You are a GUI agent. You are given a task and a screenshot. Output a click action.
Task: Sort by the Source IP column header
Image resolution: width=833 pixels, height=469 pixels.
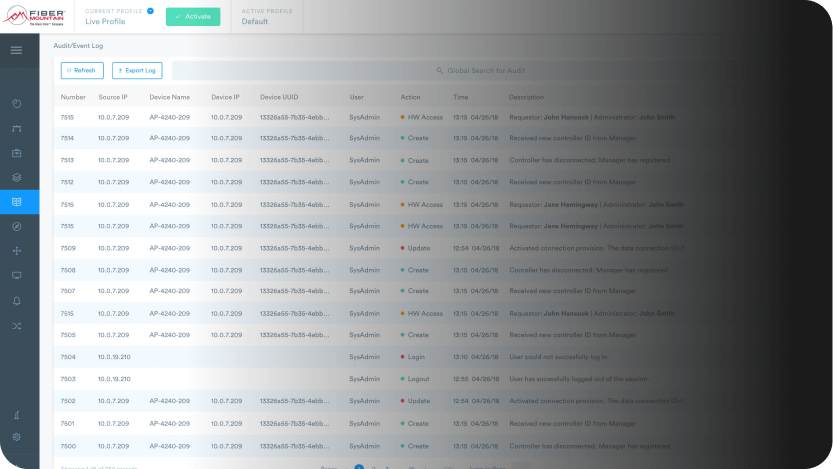(x=113, y=97)
